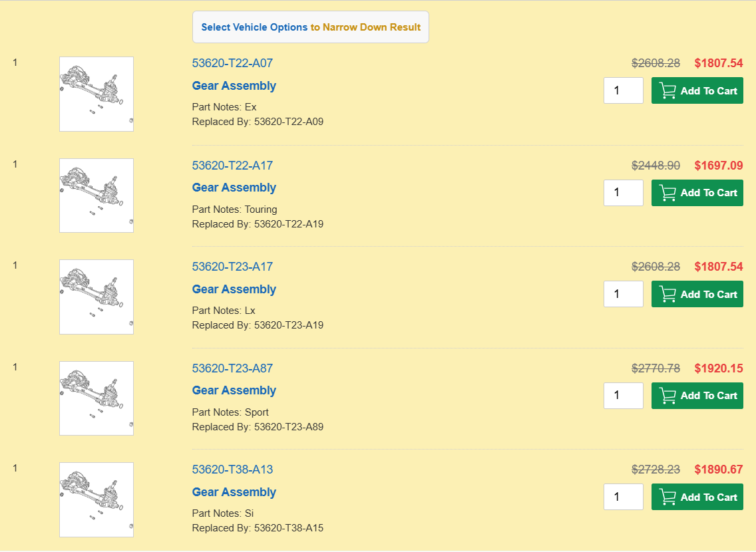Add part 53620-T22-A07 to cart

(697, 90)
